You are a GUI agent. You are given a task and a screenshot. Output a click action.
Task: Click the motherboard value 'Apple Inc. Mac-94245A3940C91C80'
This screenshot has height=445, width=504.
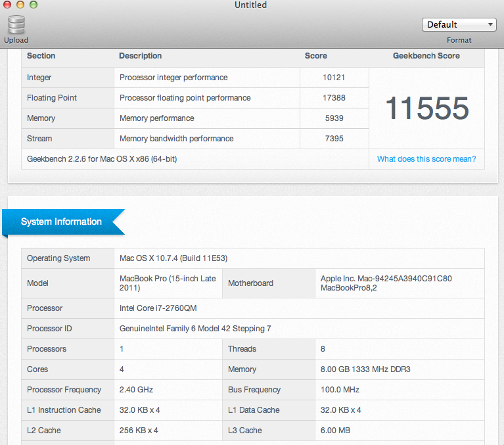tap(386, 279)
